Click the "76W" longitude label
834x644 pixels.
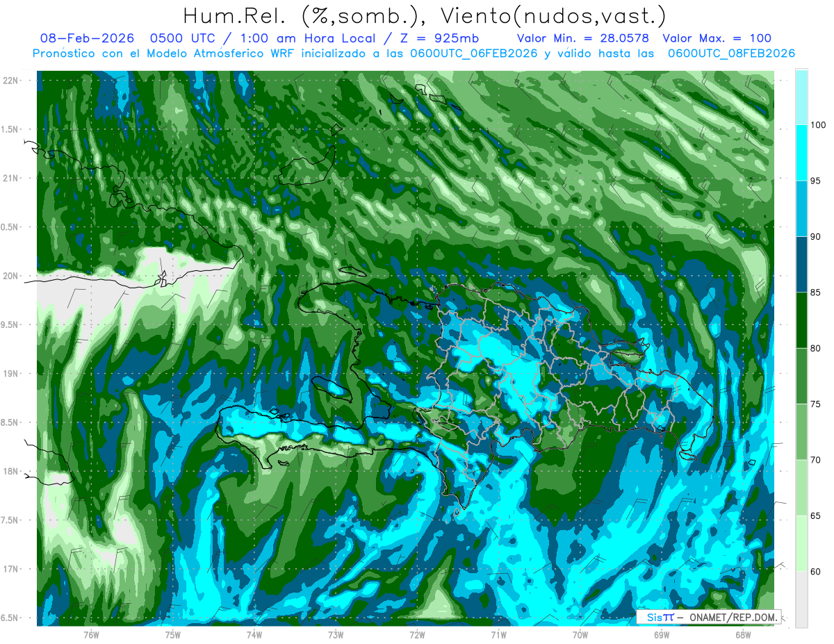91,634
